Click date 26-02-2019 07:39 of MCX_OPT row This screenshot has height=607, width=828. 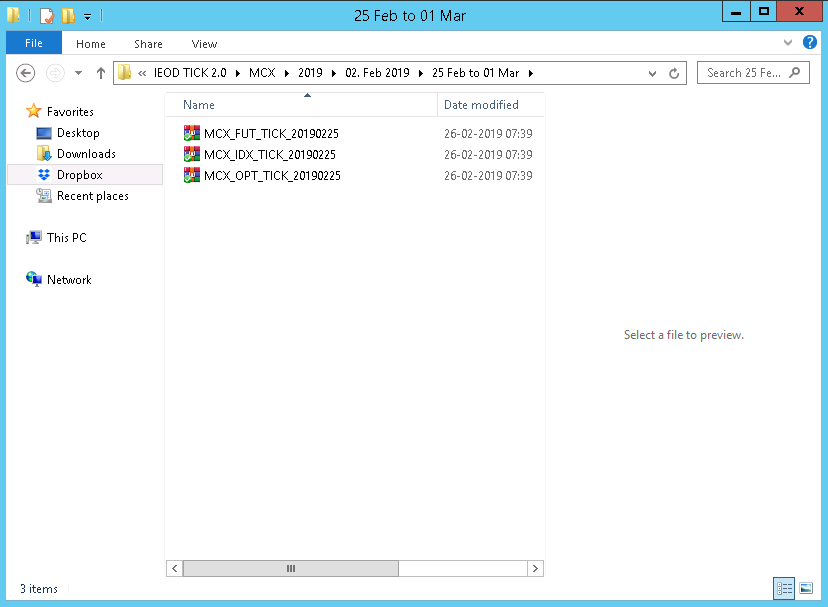coord(488,176)
